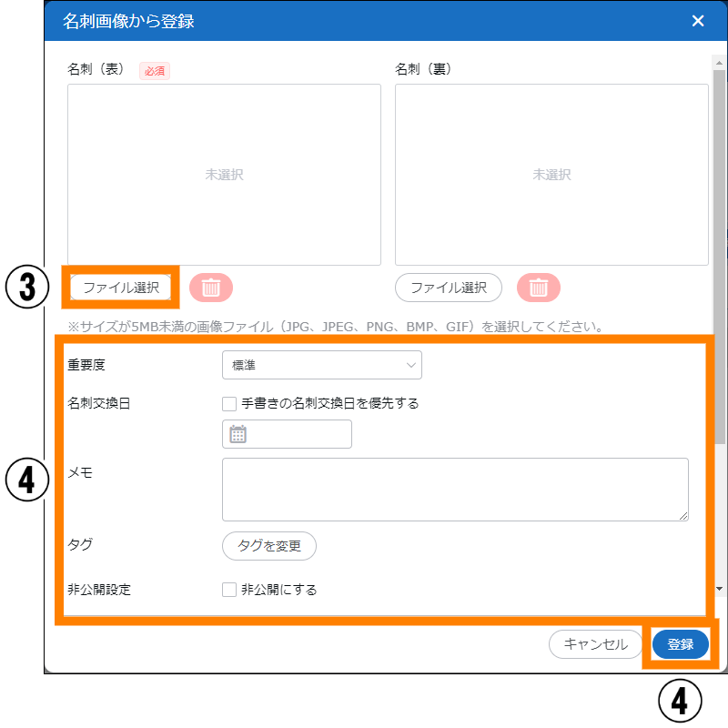
Task: Click ファイル選択 for 名刺（裏）
Action: point(449,288)
